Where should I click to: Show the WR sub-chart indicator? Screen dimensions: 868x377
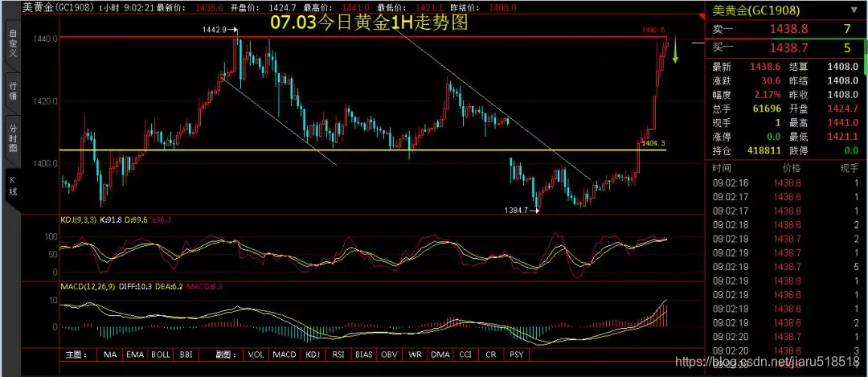pyautogui.click(x=416, y=354)
